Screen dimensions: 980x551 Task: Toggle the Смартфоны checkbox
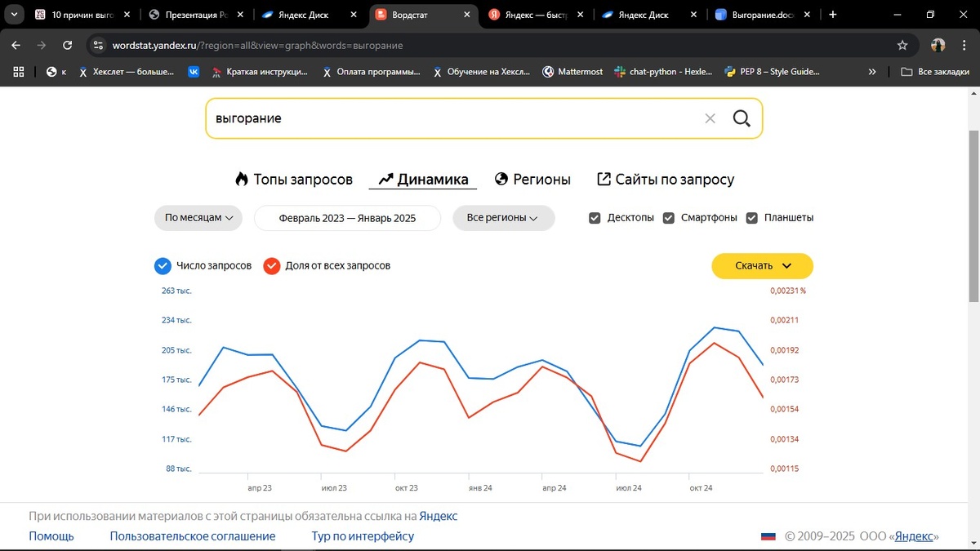[669, 218]
